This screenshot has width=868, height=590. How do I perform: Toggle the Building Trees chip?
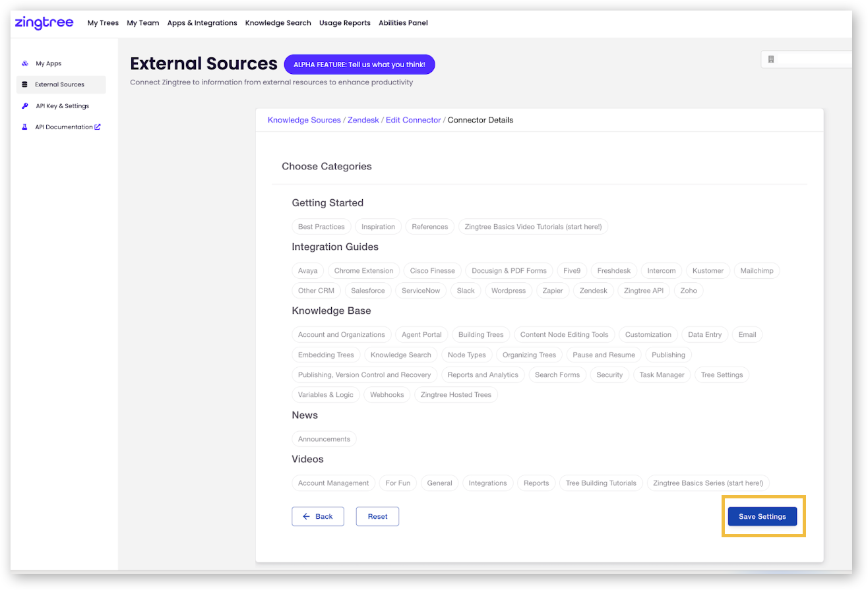(481, 335)
